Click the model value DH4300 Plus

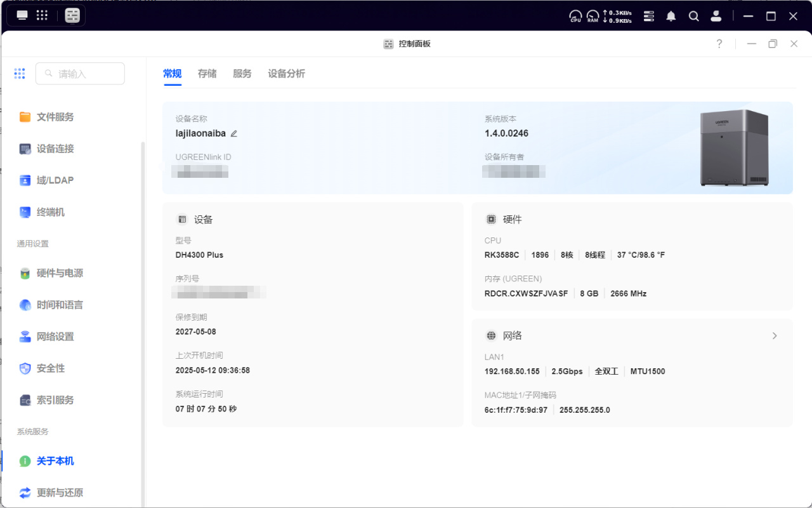(199, 255)
